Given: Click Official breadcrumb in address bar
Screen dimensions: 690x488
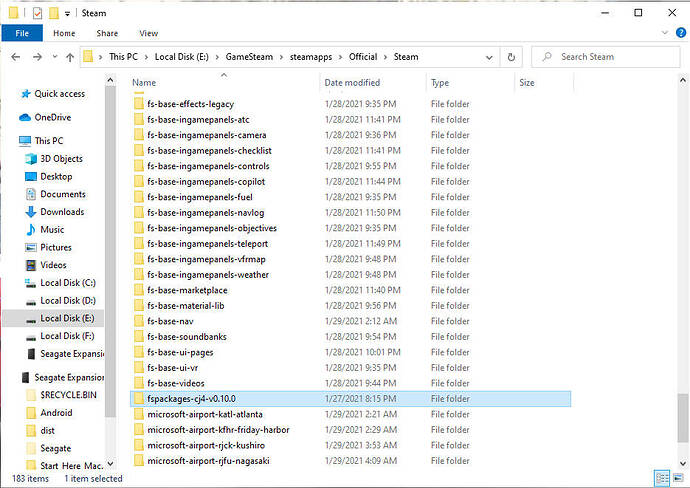Looking at the screenshot, I should (x=363, y=57).
